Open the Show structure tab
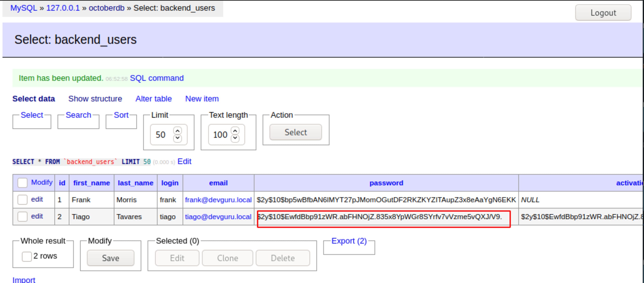The image size is (644, 283). [x=95, y=99]
